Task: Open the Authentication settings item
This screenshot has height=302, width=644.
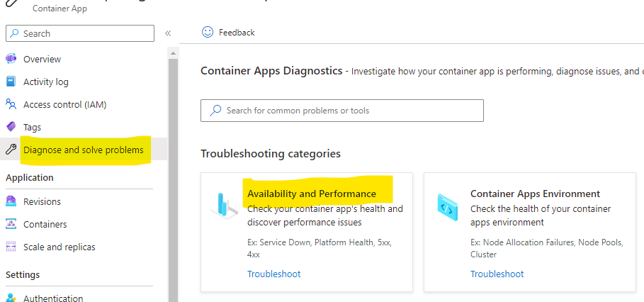Action: pos(53,298)
